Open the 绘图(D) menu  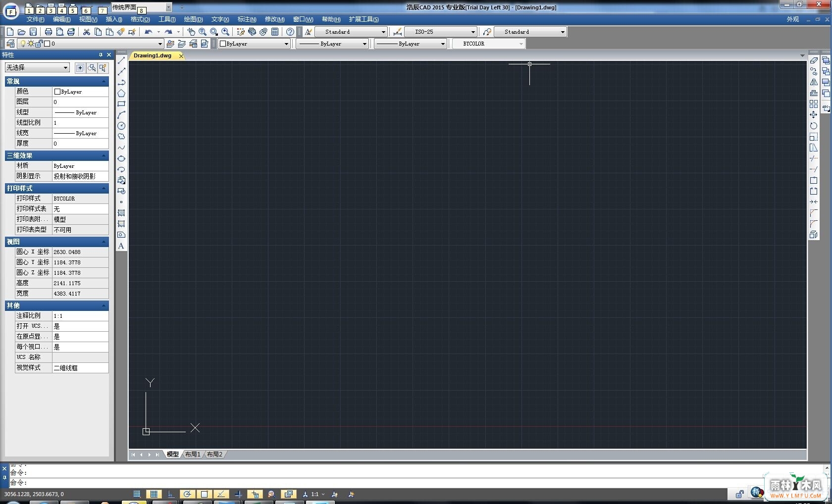click(193, 19)
